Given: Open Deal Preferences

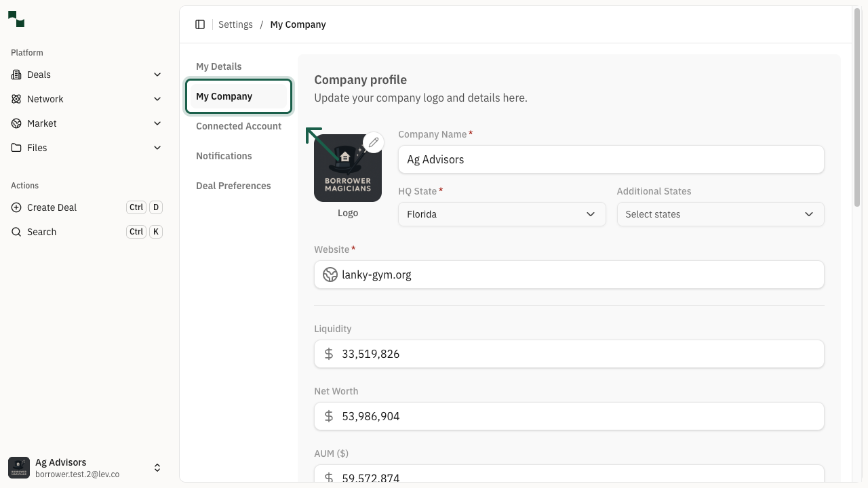Looking at the screenshot, I should pos(233,186).
